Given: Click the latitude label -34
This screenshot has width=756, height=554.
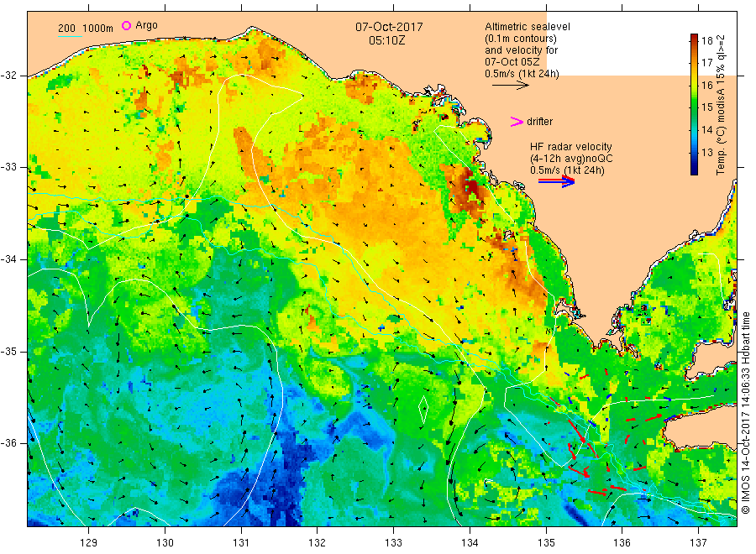Looking at the screenshot, I should pos(9,259).
